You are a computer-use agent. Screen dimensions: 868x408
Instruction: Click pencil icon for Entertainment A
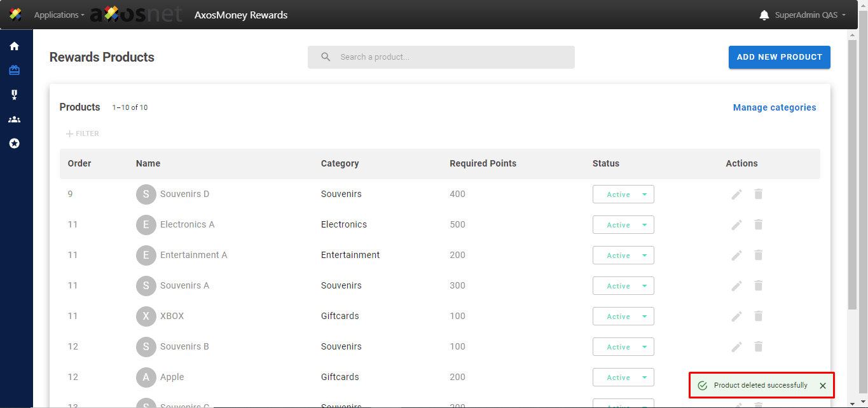[736, 255]
